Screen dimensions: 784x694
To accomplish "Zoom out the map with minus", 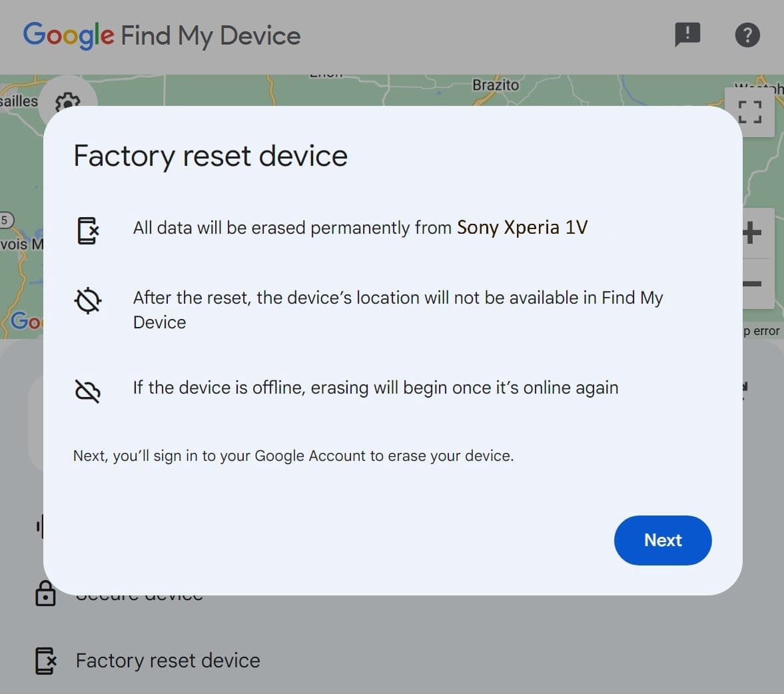I will 752,284.
